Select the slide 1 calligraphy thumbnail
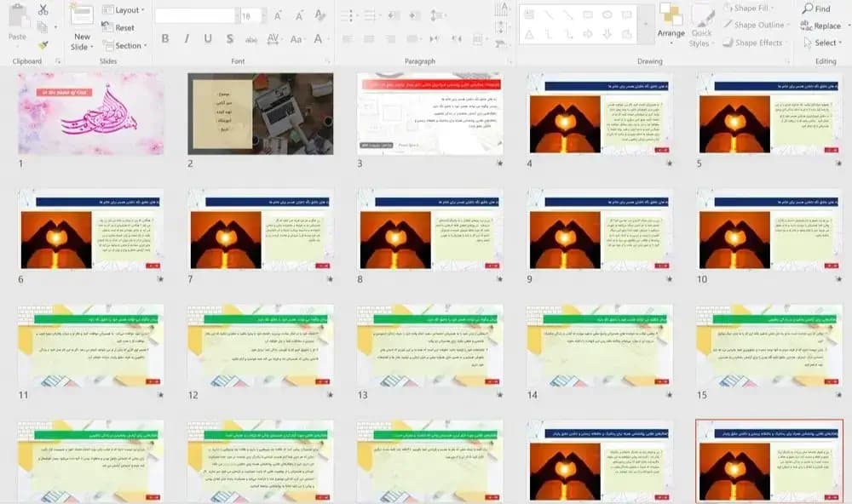 click(91, 114)
